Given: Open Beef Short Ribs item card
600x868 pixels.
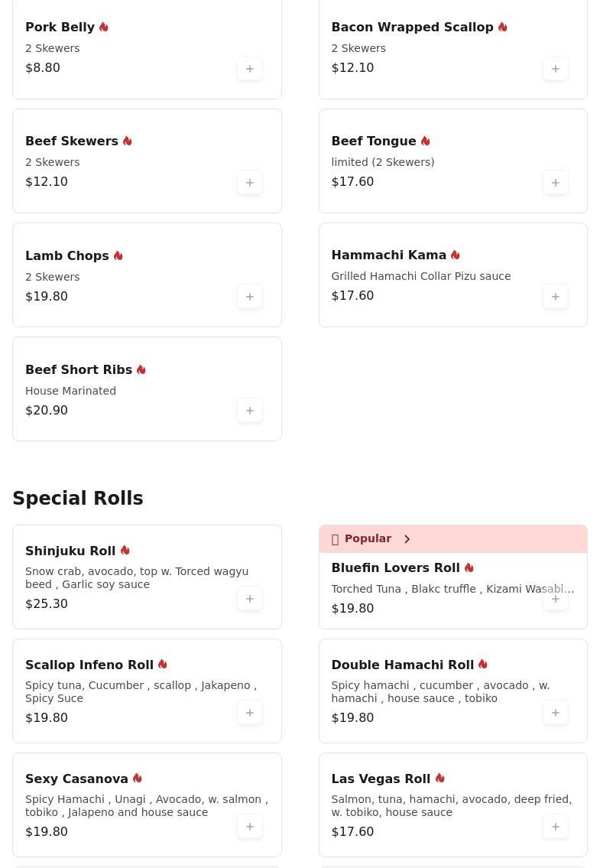Looking at the screenshot, I should click(x=122, y=390).
